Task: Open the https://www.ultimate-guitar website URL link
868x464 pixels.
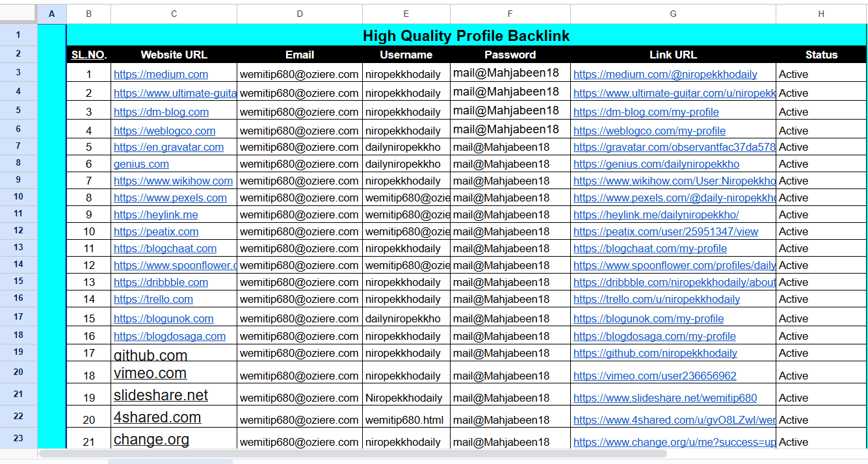Action: point(175,93)
